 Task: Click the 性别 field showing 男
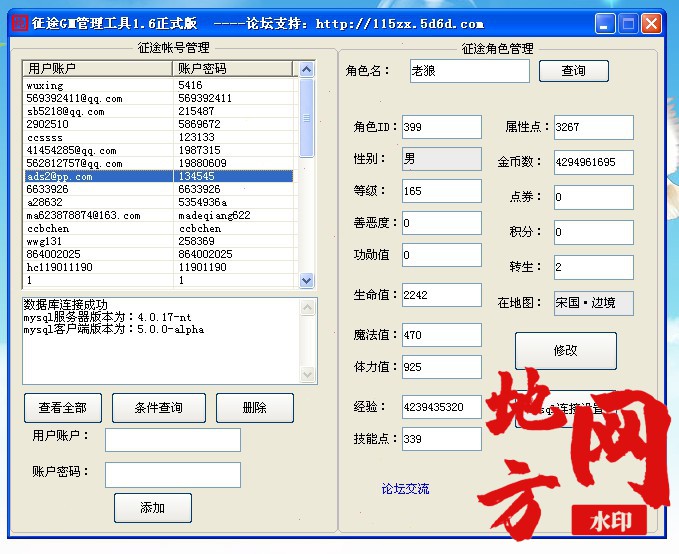(x=442, y=159)
